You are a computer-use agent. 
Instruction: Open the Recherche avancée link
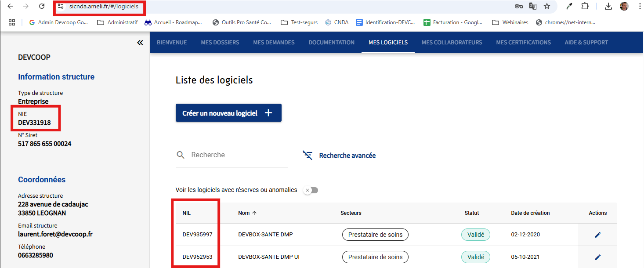347,156
